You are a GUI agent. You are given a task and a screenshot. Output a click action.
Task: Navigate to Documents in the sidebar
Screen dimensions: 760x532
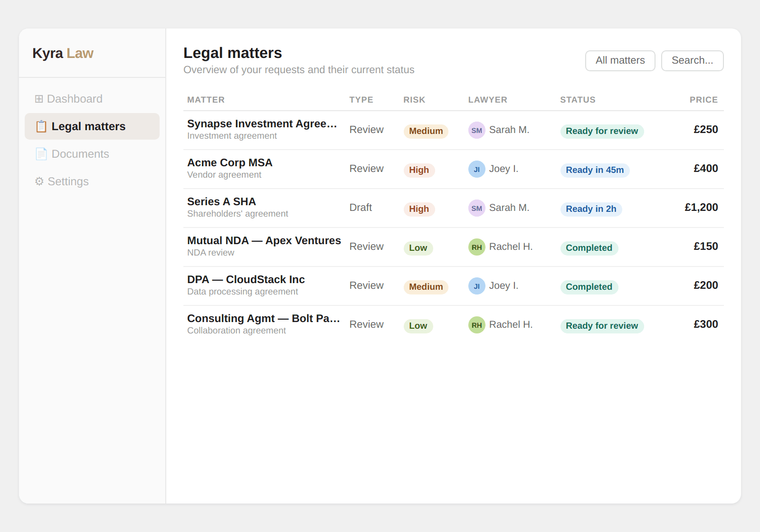click(80, 154)
